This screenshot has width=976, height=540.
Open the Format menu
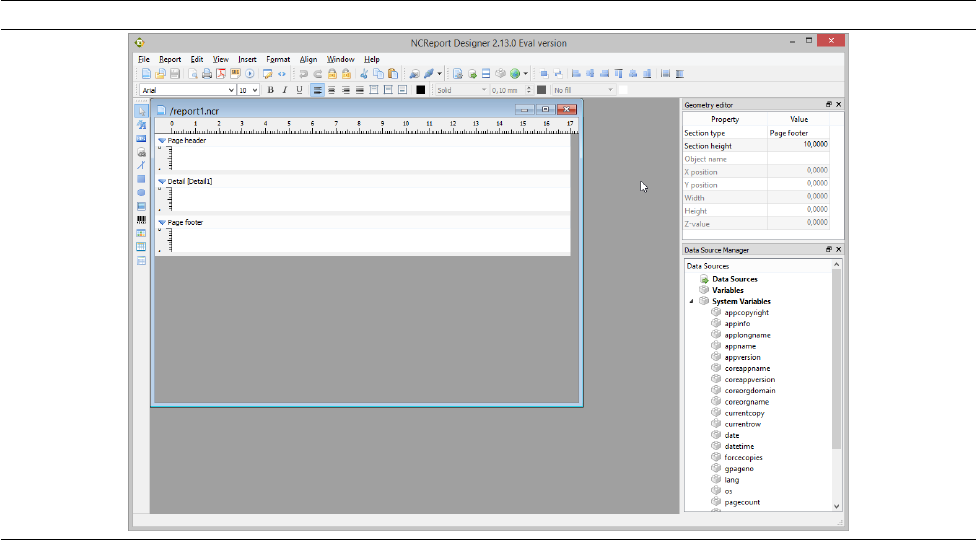[x=278, y=60]
